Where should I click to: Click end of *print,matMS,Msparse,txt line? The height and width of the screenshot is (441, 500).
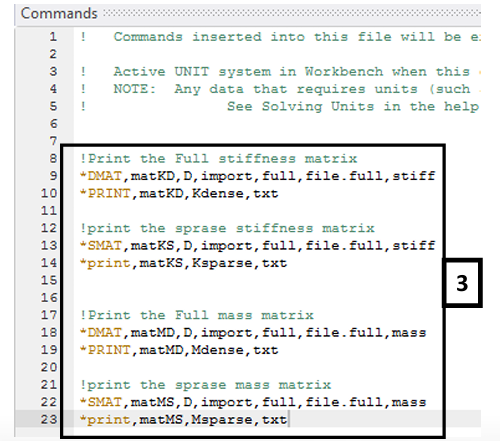pyautogui.click(x=288, y=420)
